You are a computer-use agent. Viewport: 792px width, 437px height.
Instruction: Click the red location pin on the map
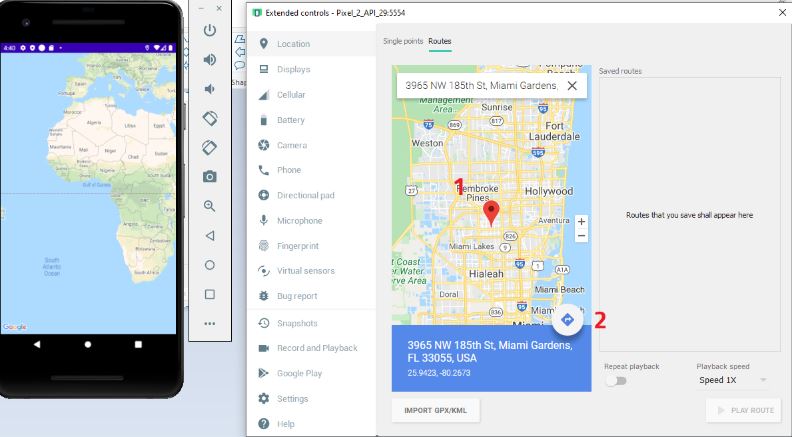click(491, 213)
